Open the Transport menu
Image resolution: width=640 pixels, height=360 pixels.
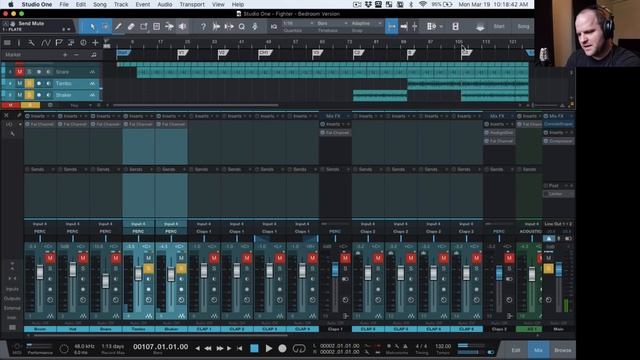(192, 4)
